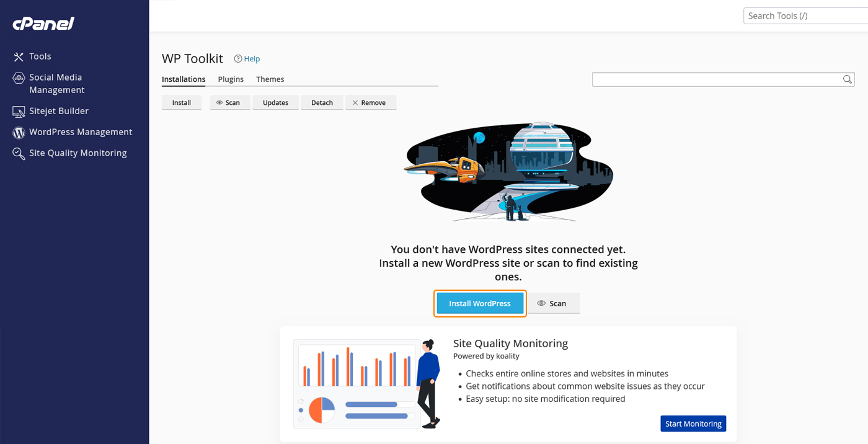The width and height of the screenshot is (868, 444).
Task: Select Sitejet Builder in sidebar
Action: point(58,111)
